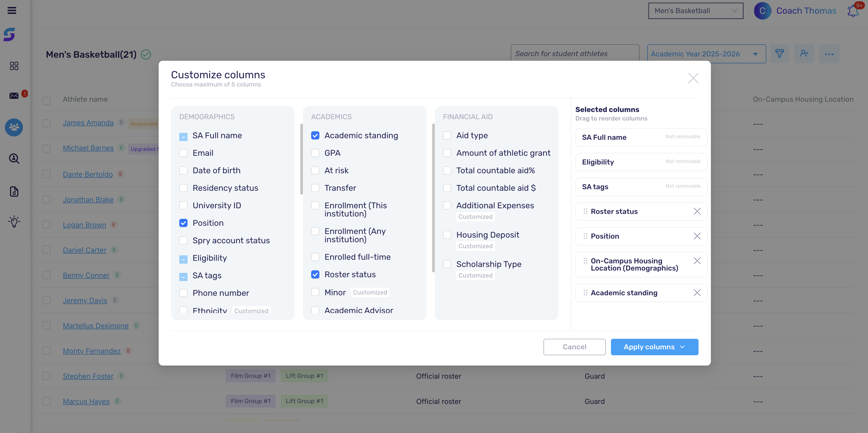
Task: Check the Scholarship Type checkbox
Action: (447, 264)
